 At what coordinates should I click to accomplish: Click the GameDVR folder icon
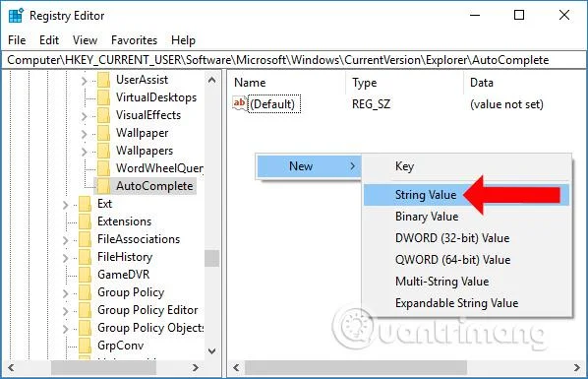[86, 275]
